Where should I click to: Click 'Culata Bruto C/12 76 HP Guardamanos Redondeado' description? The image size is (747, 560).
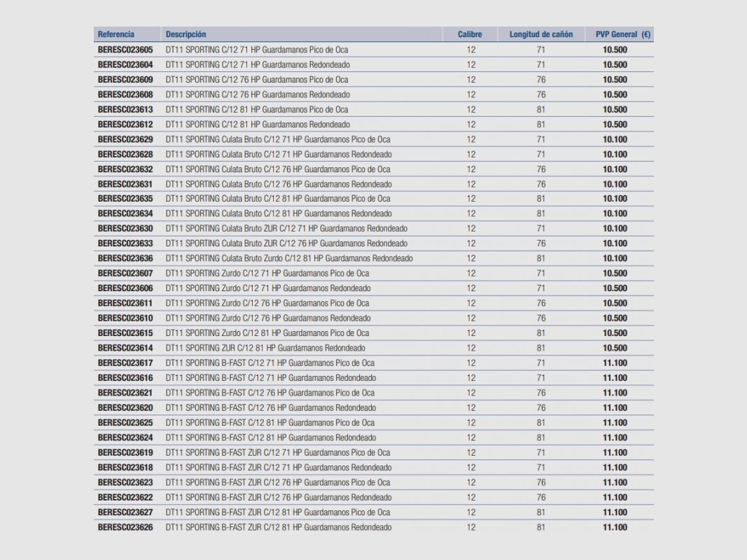pos(279,184)
